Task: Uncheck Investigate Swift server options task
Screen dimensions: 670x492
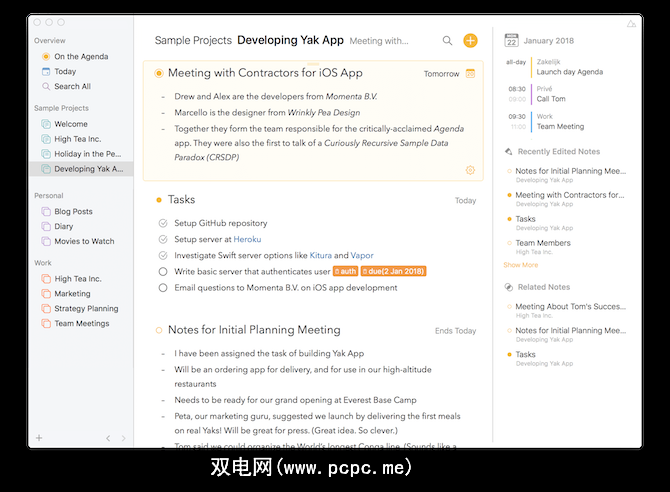Action: coord(163,256)
